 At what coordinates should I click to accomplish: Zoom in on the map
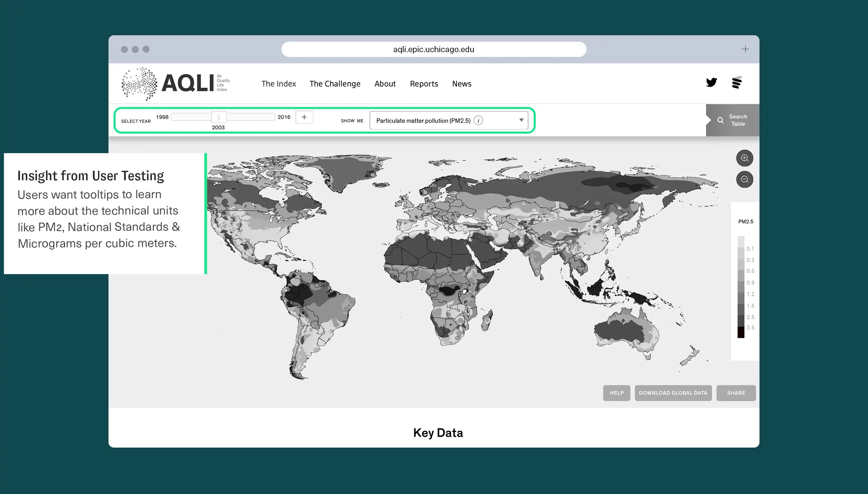[745, 158]
